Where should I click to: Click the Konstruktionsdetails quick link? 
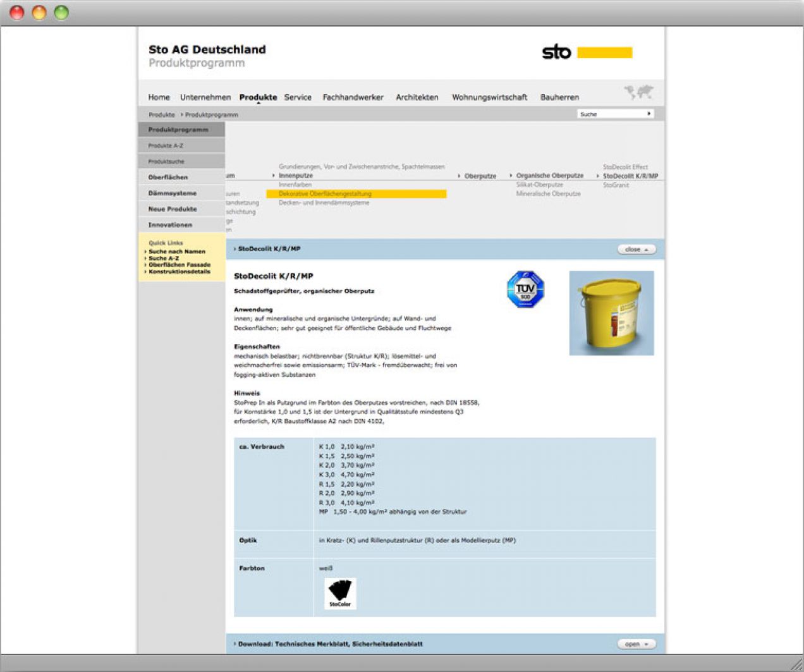[x=180, y=272]
